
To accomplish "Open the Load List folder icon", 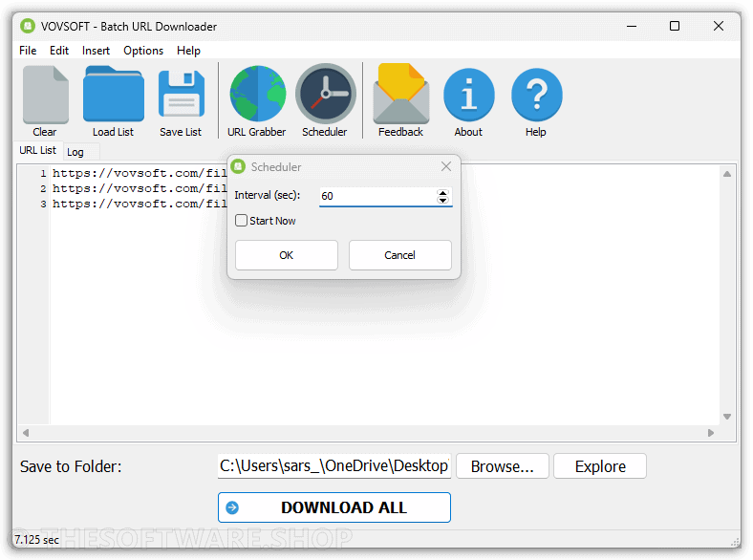I will click(x=114, y=94).
